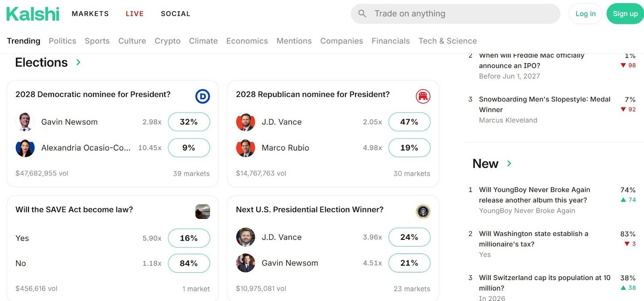Click the SAVE Act market thumbnail
644x301 pixels.
pyautogui.click(x=202, y=212)
